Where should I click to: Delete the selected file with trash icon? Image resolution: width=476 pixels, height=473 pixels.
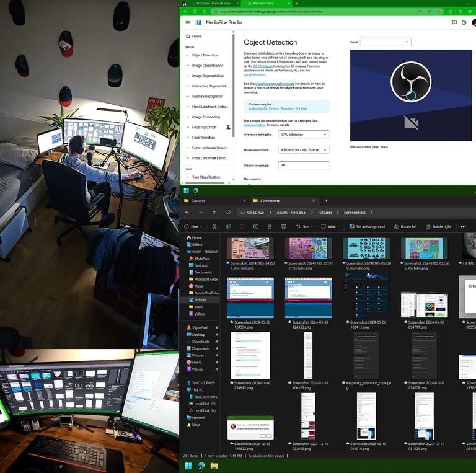point(283,226)
